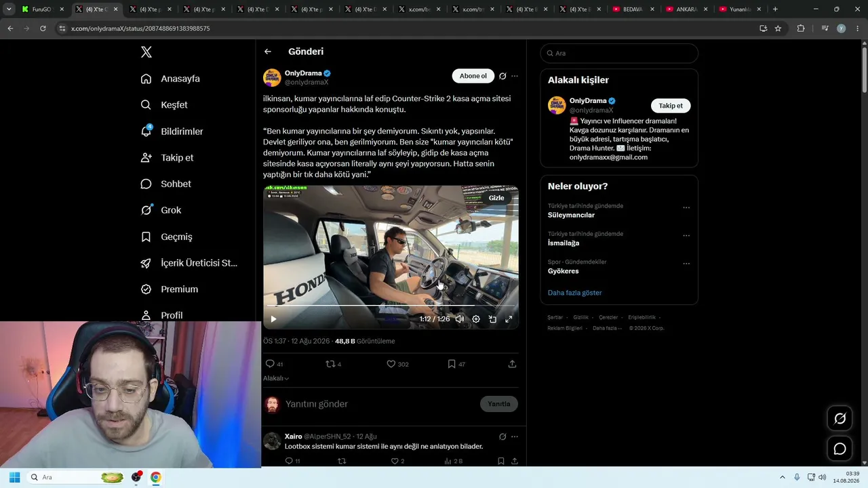Click the Yanıtla button
Viewport: 868px width, 488px height.
(x=499, y=404)
